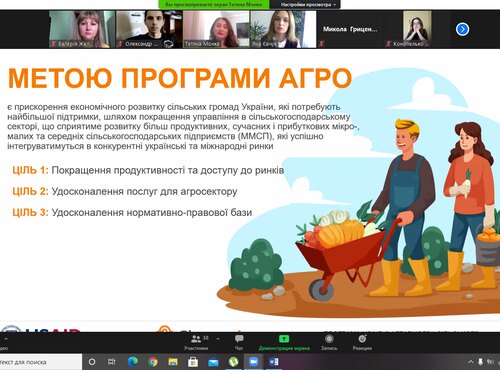Click the ЦІЛЬ 3 goal line

pos(132,212)
